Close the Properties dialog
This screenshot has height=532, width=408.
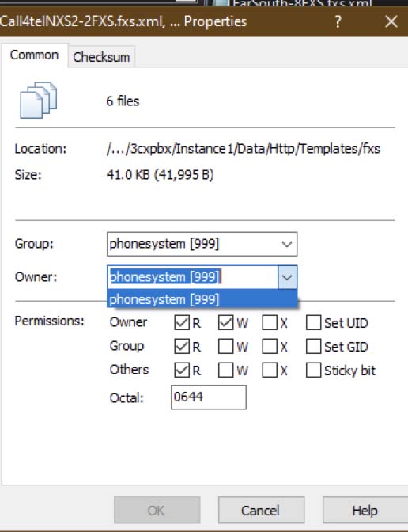click(x=391, y=21)
